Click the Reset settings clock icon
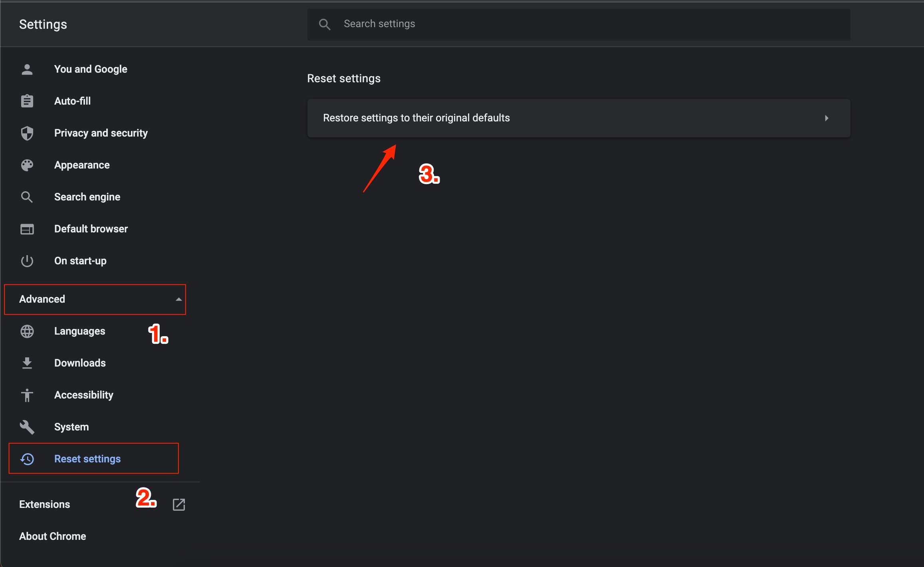This screenshot has width=924, height=567. pyautogui.click(x=27, y=459)
